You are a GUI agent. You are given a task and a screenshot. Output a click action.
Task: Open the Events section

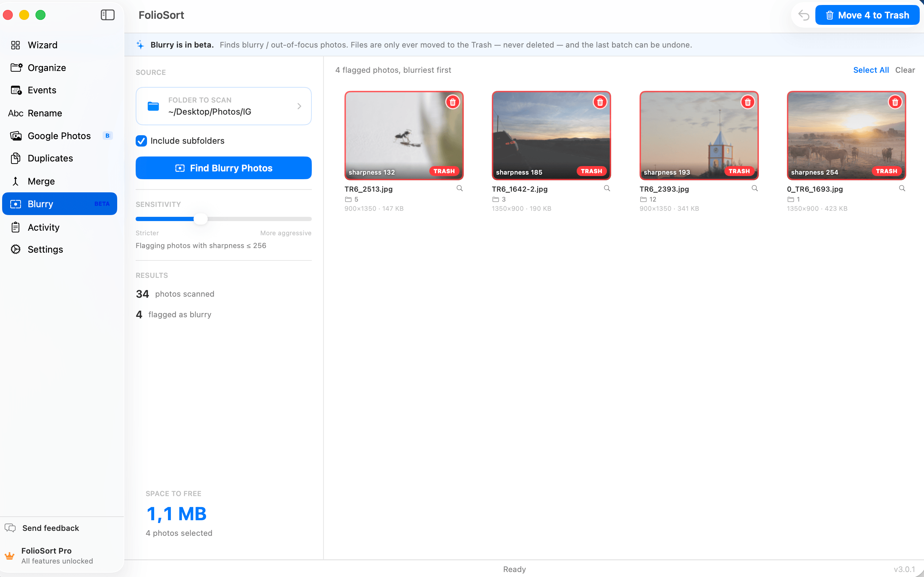[x=60, y=90]
